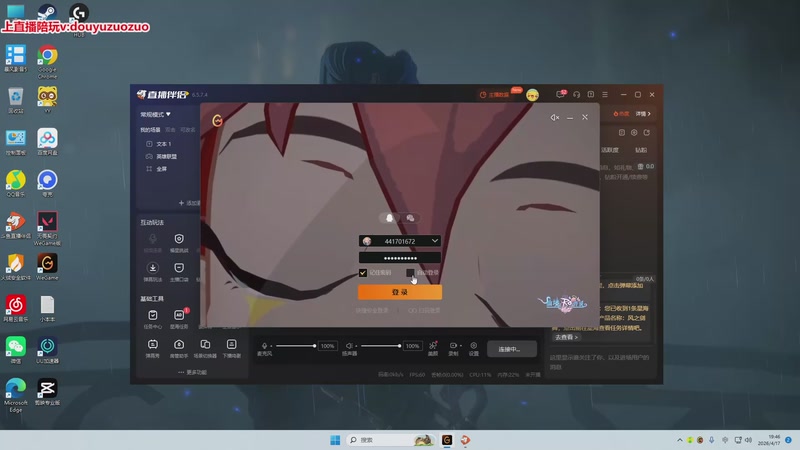Show hidden system tray icons
The image size is (800, 450).
[x=680, y=440]
